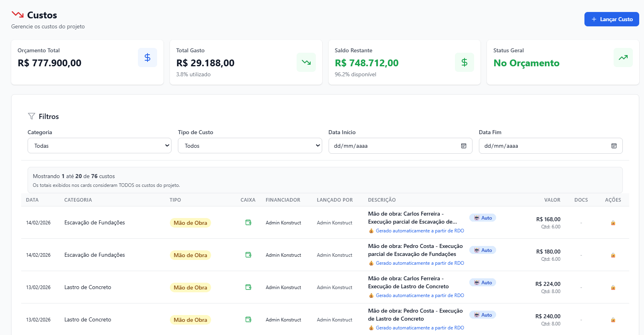
Task: Click the green dollar icon on Saldo Restante
Action: click(464, 62)
